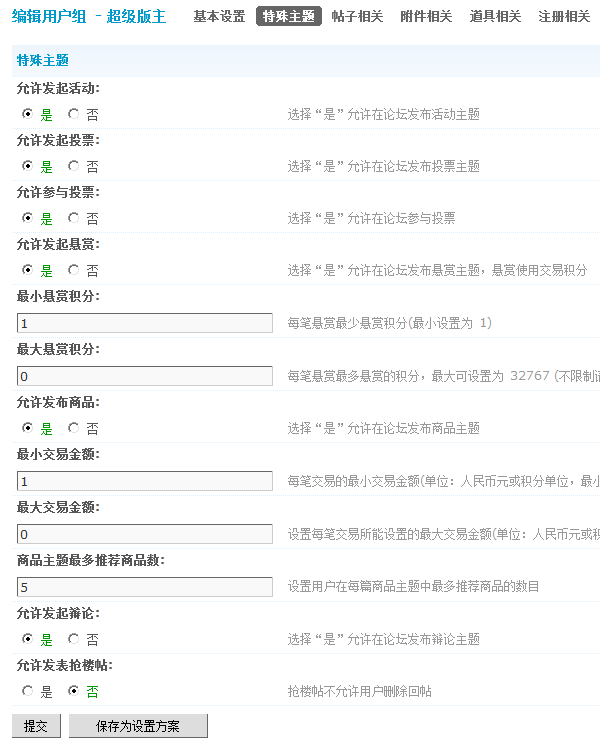Click the 保存为设置方案 button

coord(138,726)
